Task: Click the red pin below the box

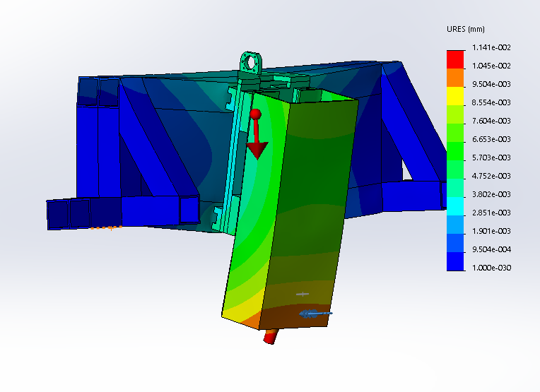Action: pyautogui.click(x=270, y=337)
